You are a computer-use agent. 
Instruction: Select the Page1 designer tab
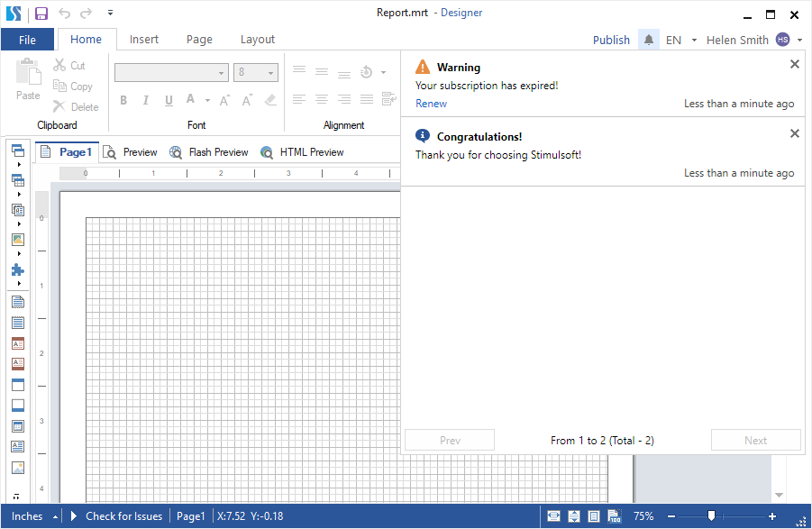point(67,152)
